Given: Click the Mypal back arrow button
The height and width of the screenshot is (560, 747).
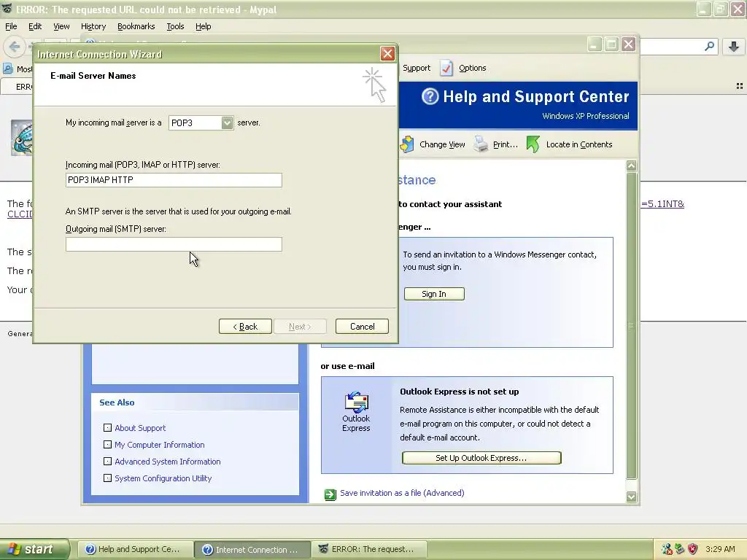Looking at the screenshot, I should pos(15,47).
